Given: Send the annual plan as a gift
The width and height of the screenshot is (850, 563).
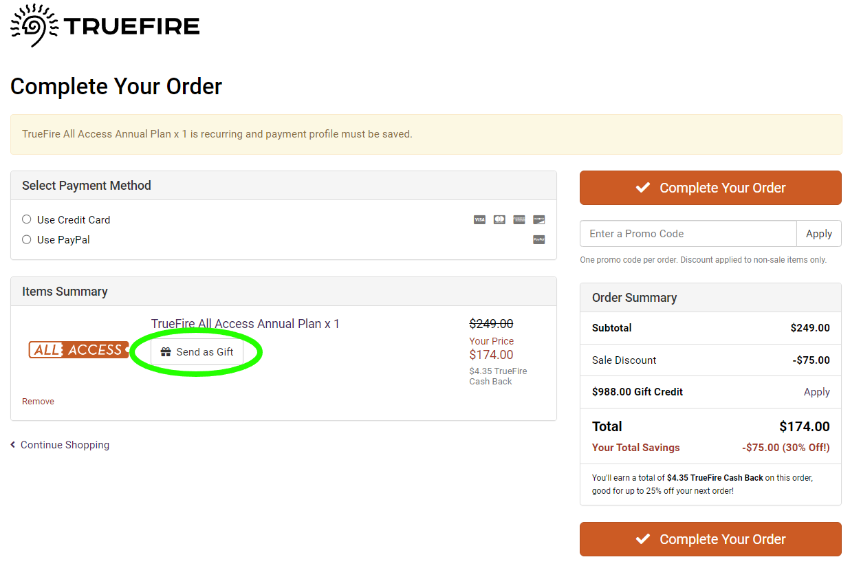Looking at the screenshot, I should point(197,352).
